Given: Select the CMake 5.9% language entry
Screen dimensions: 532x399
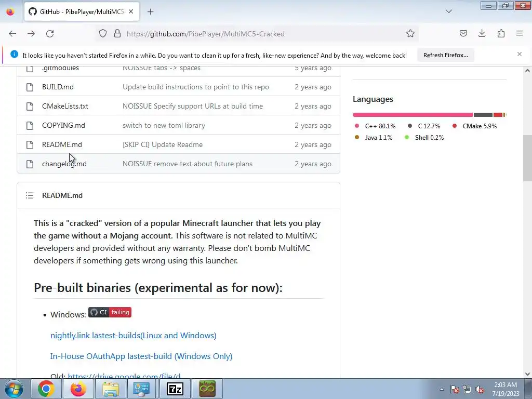Looking at the screenshot, I should [474, 126].
